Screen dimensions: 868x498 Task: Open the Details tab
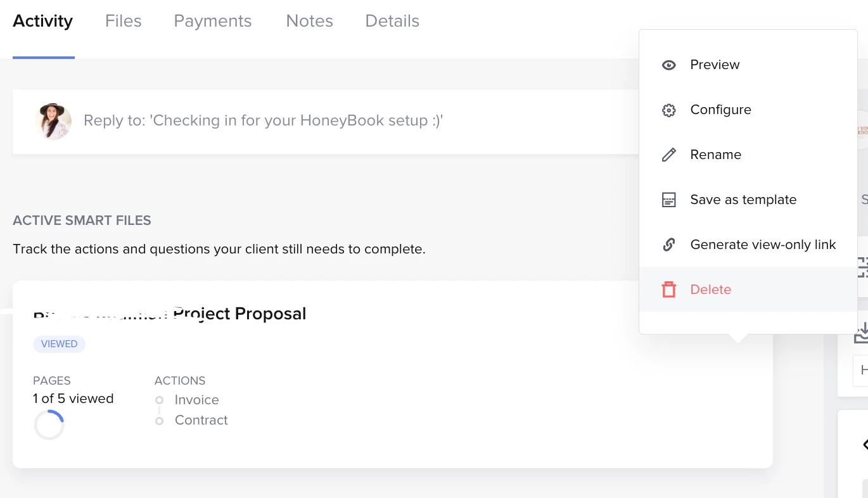pos(392,21)
